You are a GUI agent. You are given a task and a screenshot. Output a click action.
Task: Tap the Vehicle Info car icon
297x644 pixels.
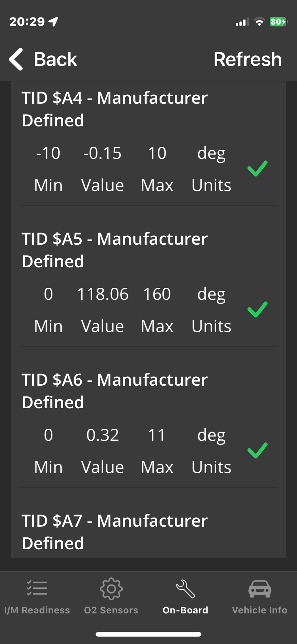260,589
